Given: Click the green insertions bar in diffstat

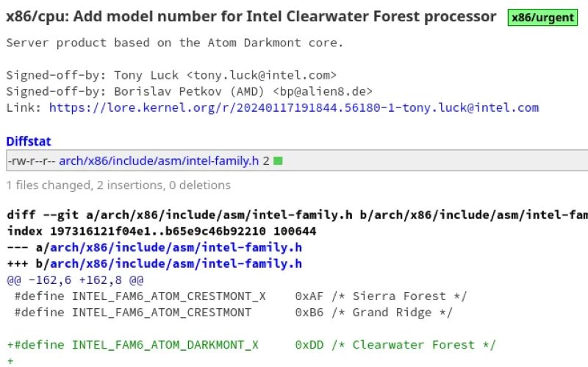Looking at the screenshot, I should [x=278, y=161].
